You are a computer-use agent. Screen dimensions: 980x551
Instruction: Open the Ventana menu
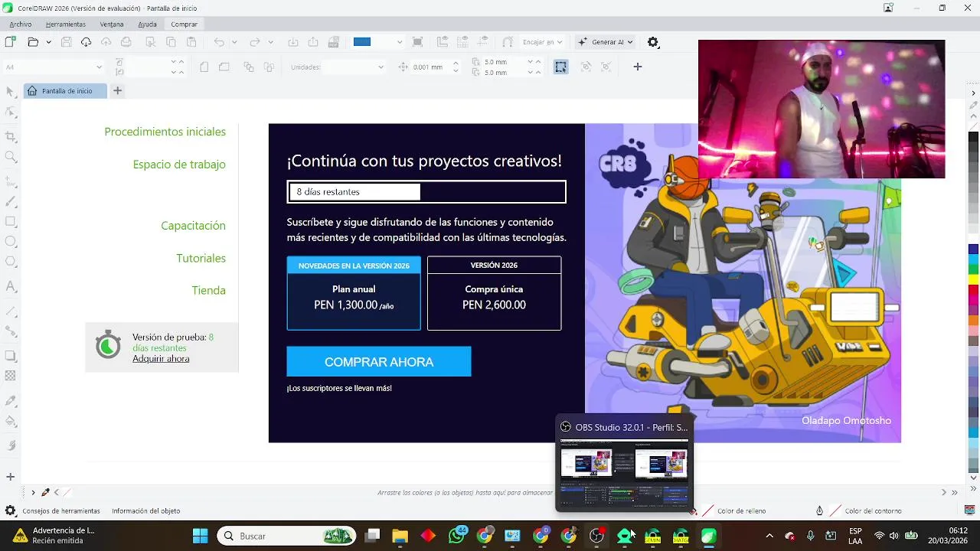(x=112, y=24)
